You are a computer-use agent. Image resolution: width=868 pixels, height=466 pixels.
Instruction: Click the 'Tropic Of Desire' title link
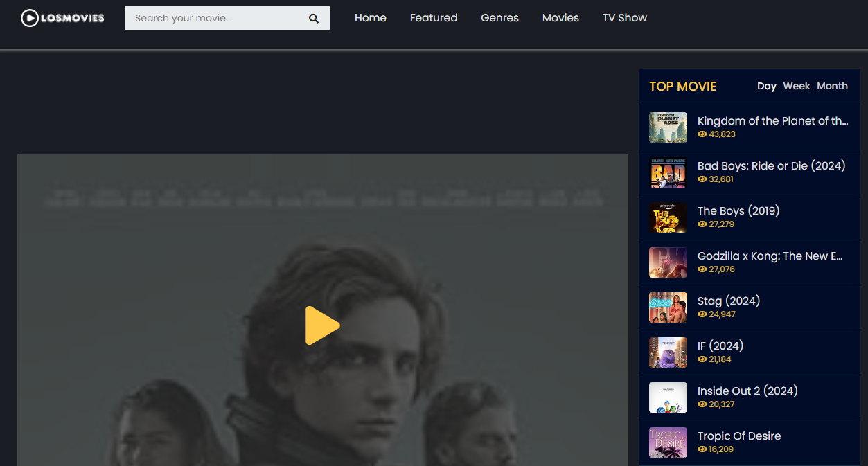(739, 436)
